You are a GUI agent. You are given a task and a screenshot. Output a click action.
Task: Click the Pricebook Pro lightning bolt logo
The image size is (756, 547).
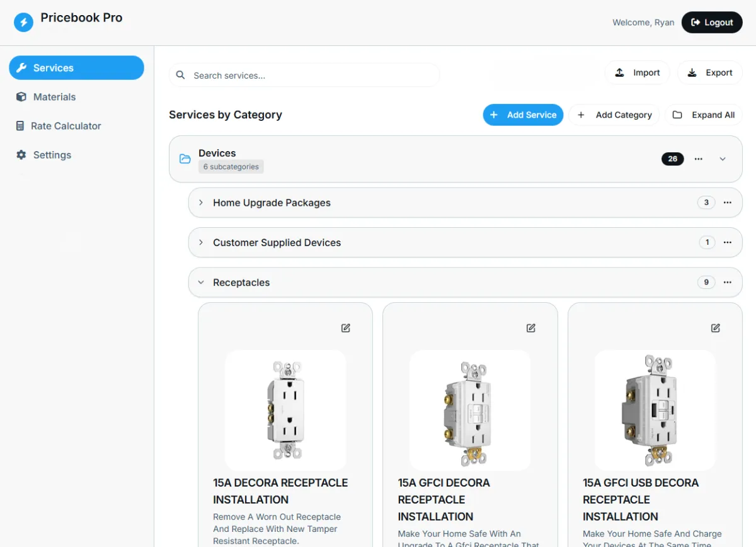click(x=23, y=23)
